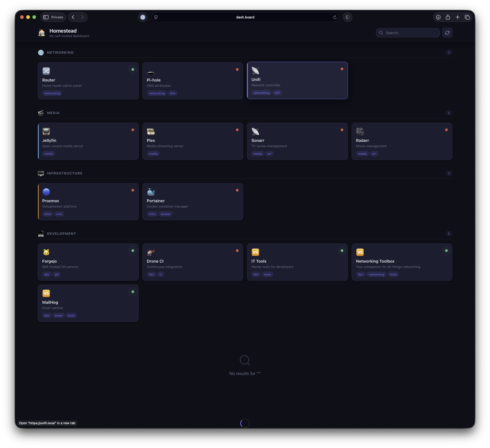Click the Proxmox sphere icon
The image size is (490, 448).
tap(46, 192)
